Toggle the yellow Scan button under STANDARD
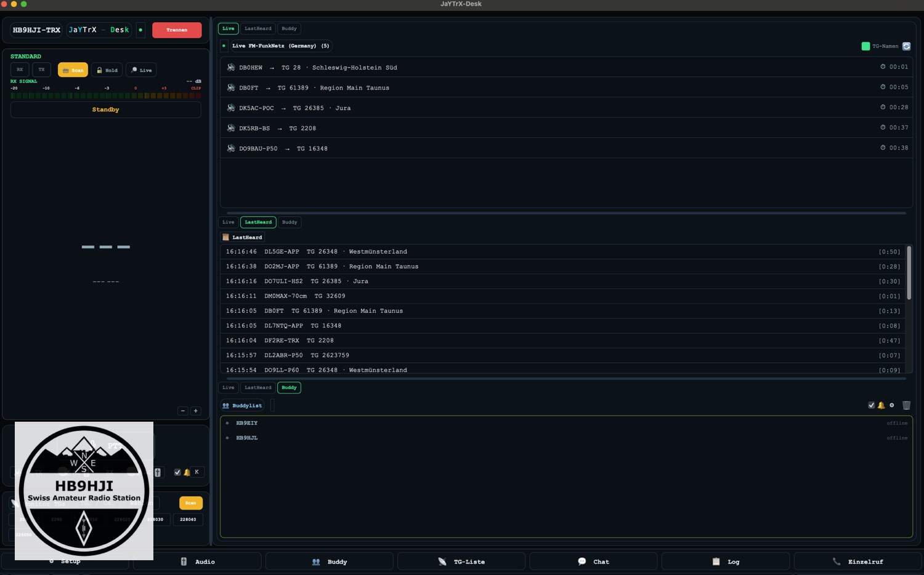This screenshot has width=924, height=575. tap(73, 70)
